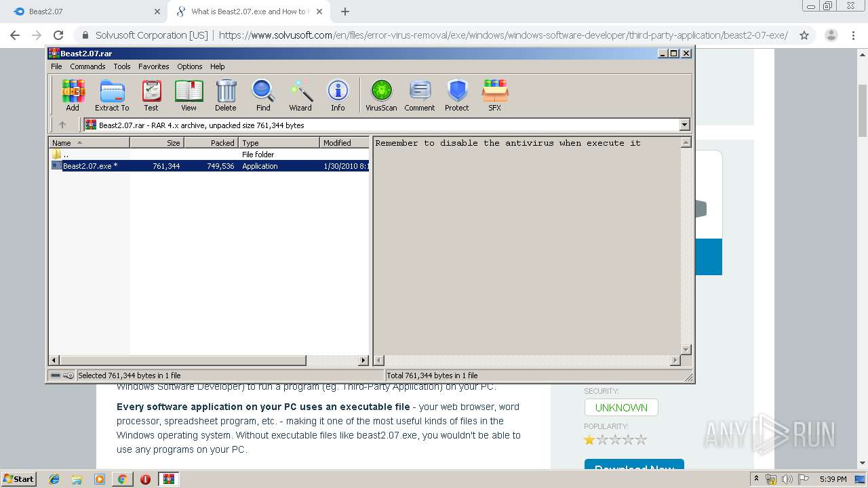Open Chrome's three-dot menu

click(x=853, y=35)
